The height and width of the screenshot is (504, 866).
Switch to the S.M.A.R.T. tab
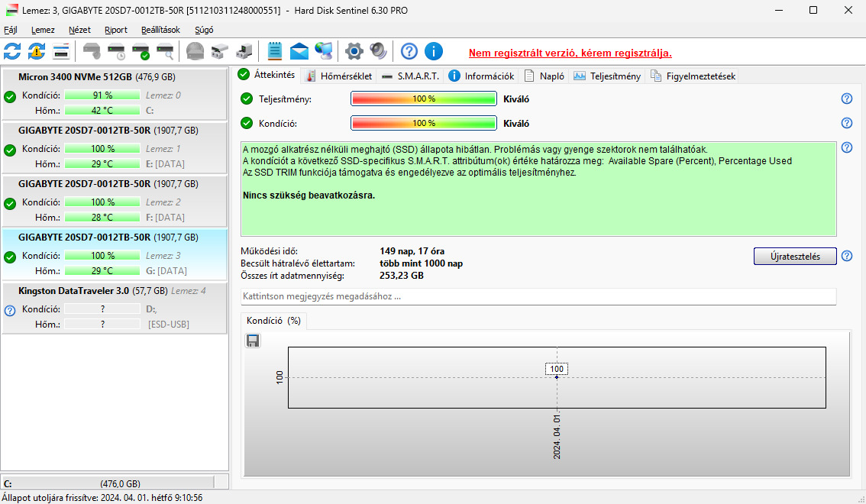tap(410, 76)
